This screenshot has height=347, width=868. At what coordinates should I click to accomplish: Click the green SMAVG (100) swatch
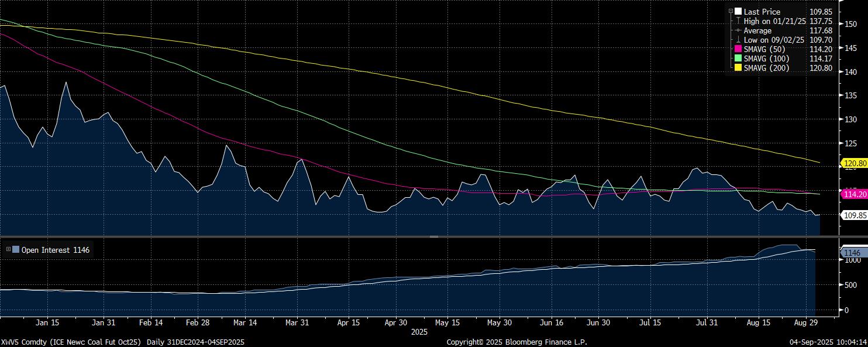(738, 59)
